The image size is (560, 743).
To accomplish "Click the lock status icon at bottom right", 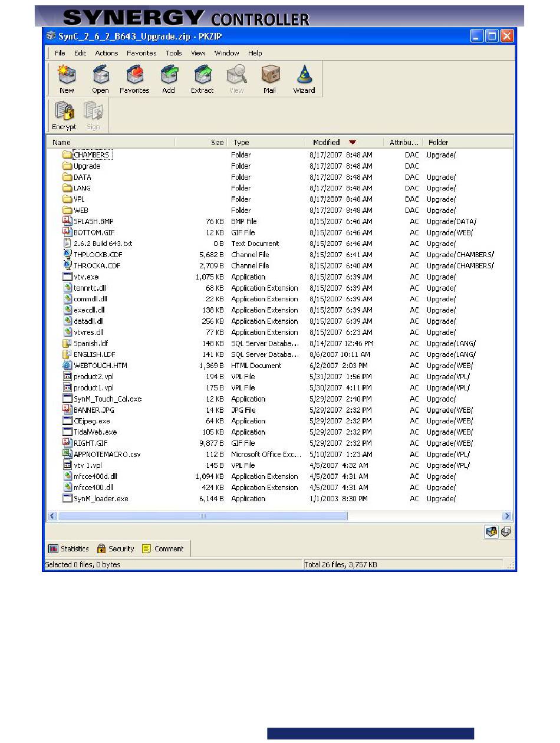I will pos(491,532).
